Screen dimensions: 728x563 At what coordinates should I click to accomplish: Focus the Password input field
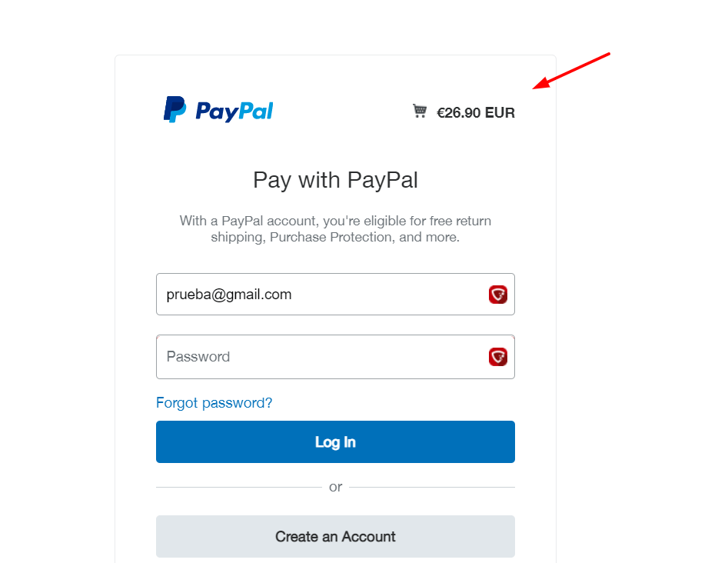click(x=335, y=357)
